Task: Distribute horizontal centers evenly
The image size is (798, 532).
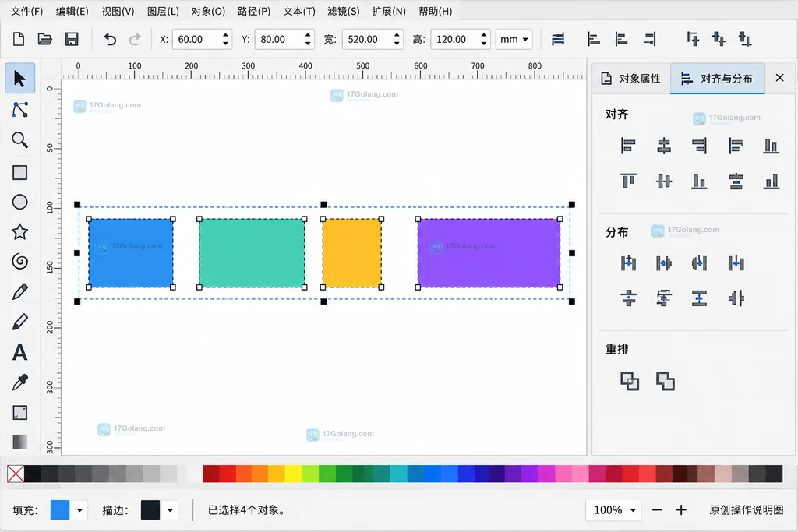Action: pyautogui.click(x=664, y=263)
